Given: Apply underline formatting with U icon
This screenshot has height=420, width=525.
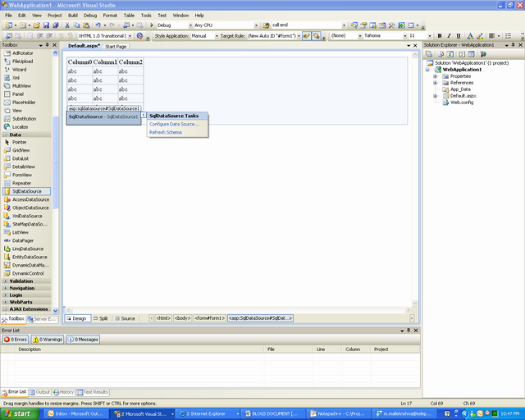Looking at the screenshot, I should click(459, 36).
